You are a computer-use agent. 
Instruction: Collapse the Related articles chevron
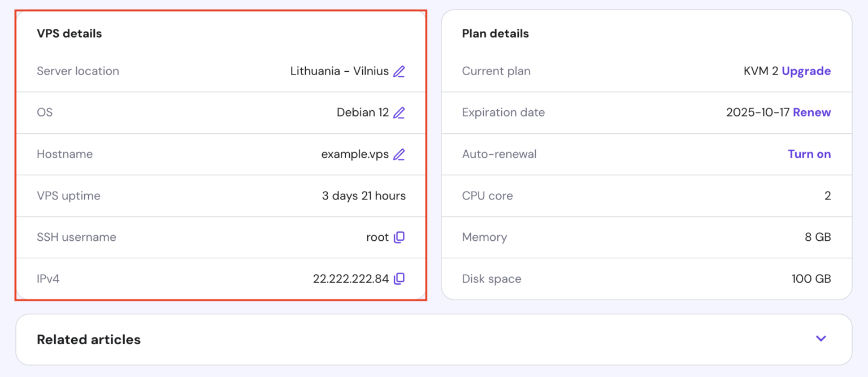tap(821, 339)
